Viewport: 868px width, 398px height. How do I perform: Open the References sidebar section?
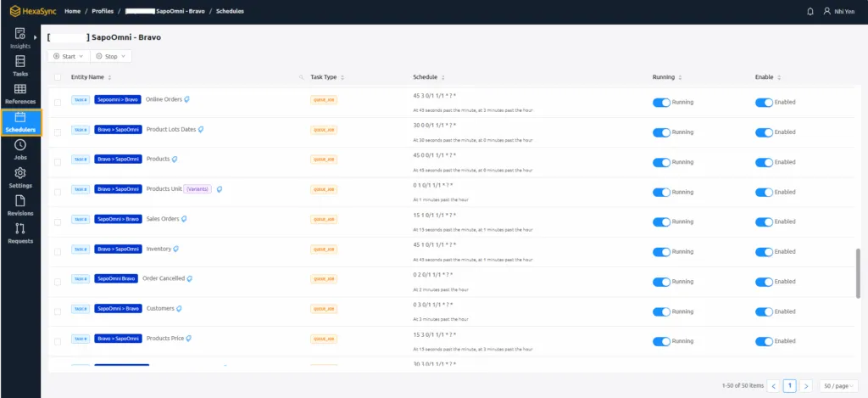pyautogui.click(x=20, y=94)
